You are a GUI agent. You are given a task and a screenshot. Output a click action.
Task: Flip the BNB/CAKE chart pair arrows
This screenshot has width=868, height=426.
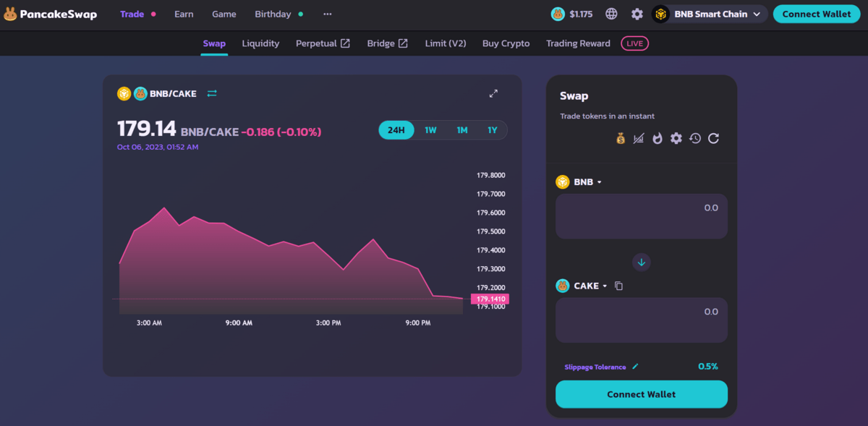(212, 93)
